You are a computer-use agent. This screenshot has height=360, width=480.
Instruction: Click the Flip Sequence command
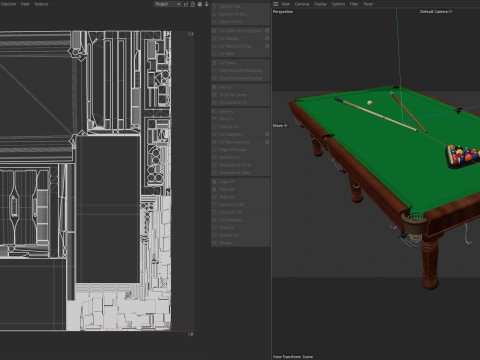[240, 220]
